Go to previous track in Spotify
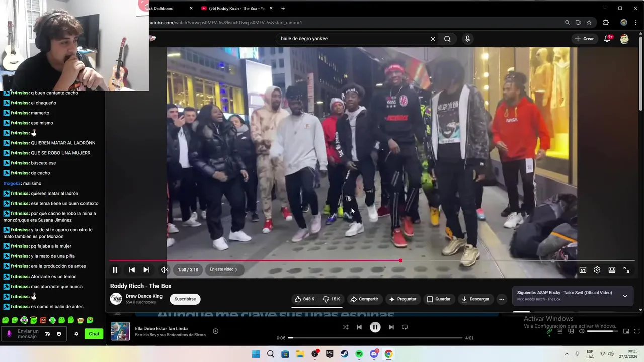 click(x=359, y=327)
